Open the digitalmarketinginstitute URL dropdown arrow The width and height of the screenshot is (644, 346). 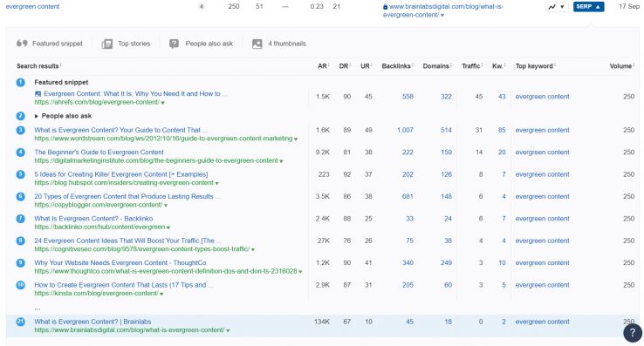click(x=281, y=161)
